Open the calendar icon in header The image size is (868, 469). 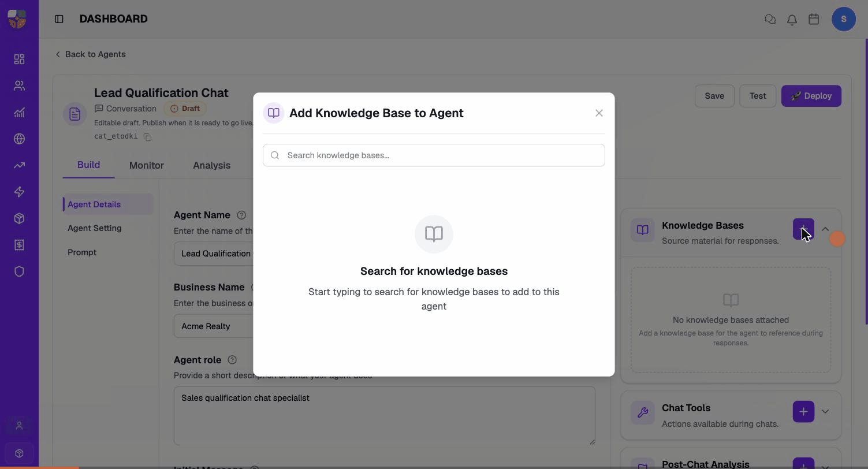[x=814, y=19]
